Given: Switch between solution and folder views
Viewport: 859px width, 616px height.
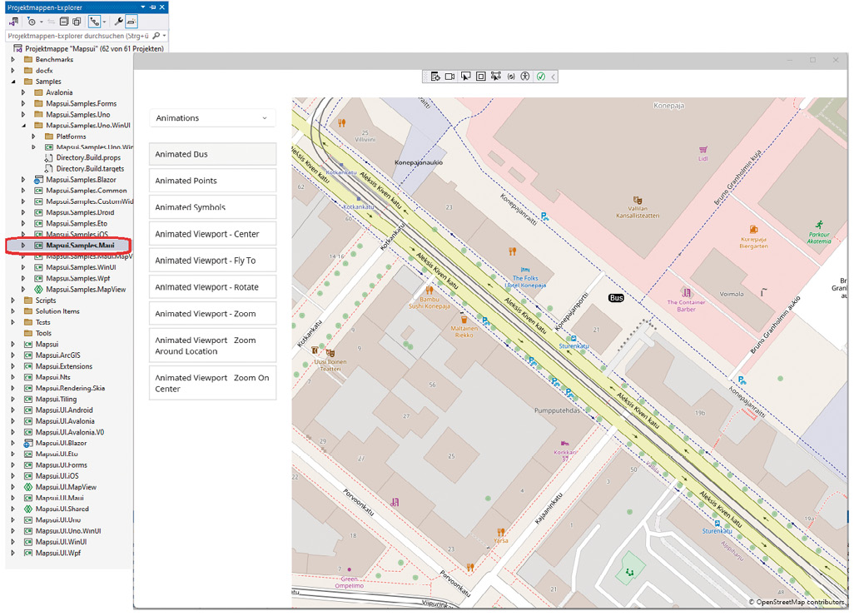Looking at the screenshot, I should tap(13, 22).
